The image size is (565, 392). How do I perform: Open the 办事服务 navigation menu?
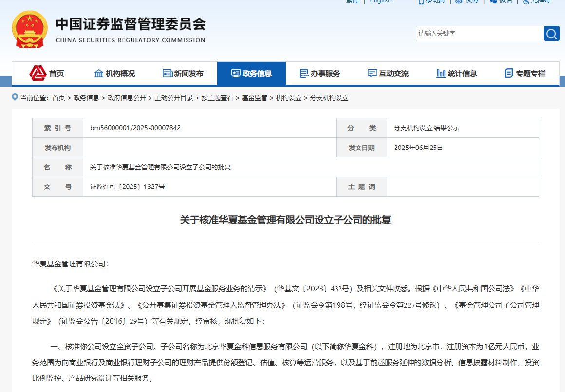coord(320,74)
